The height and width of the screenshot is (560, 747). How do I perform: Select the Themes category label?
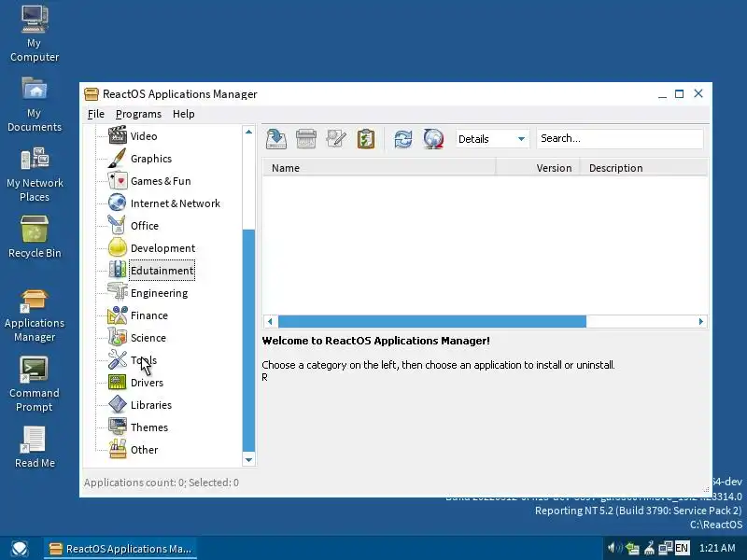(149, 427)
